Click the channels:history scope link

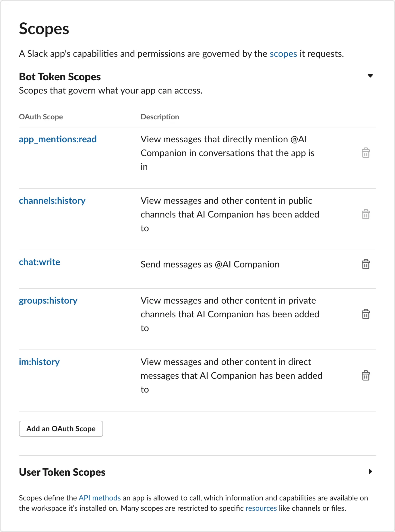[52, 201]
